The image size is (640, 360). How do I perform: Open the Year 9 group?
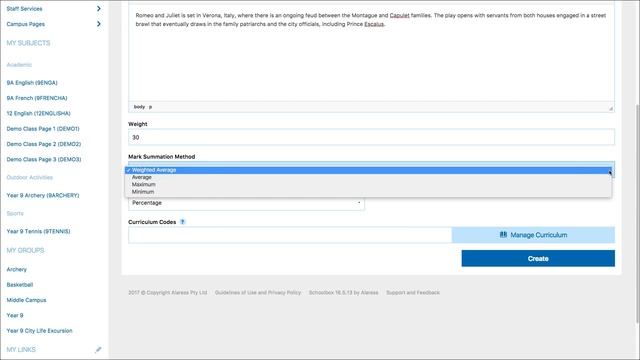15,316
